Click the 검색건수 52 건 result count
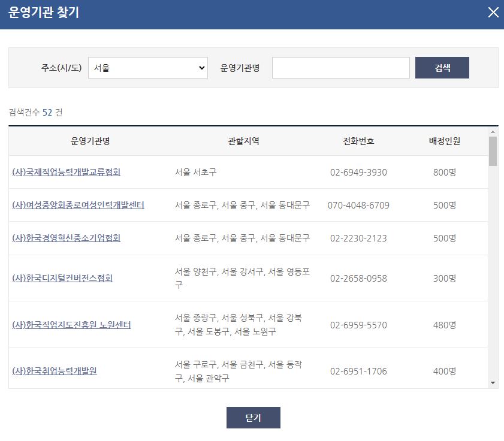The image size is (504, 441). pyautogui.click(x=36, y=112)
